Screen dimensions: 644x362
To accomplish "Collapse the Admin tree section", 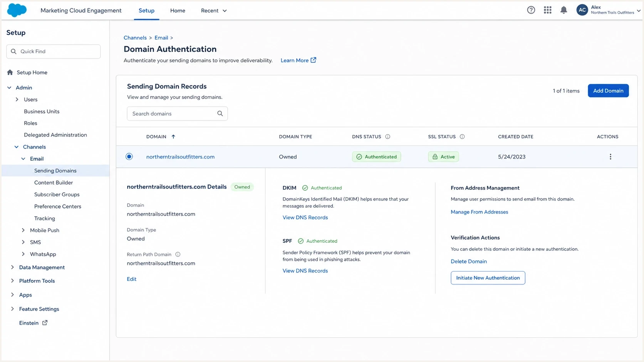I will pyautogui.click(x=9, y=88).
